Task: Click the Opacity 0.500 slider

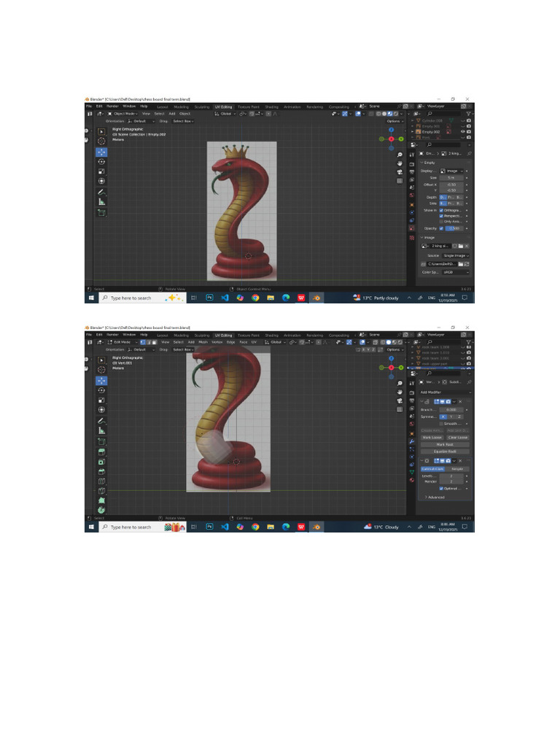Action: click(454, 228)
